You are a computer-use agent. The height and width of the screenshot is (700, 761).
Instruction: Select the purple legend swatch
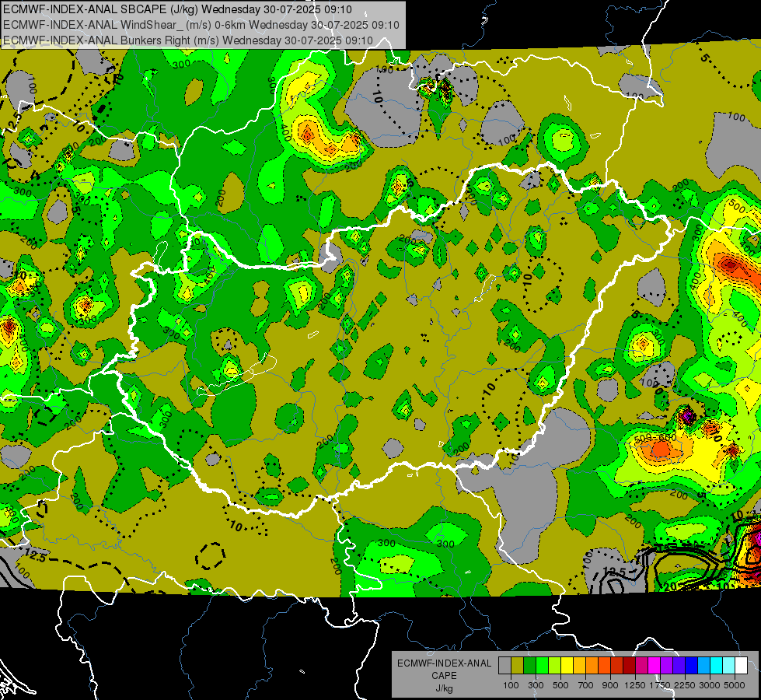pos(667,666)
